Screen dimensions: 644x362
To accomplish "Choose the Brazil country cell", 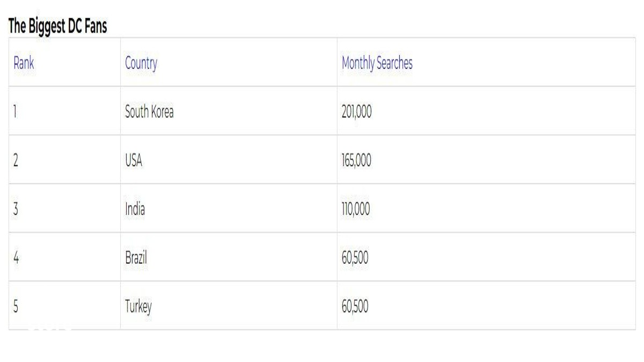I will [x=136, y=258].
